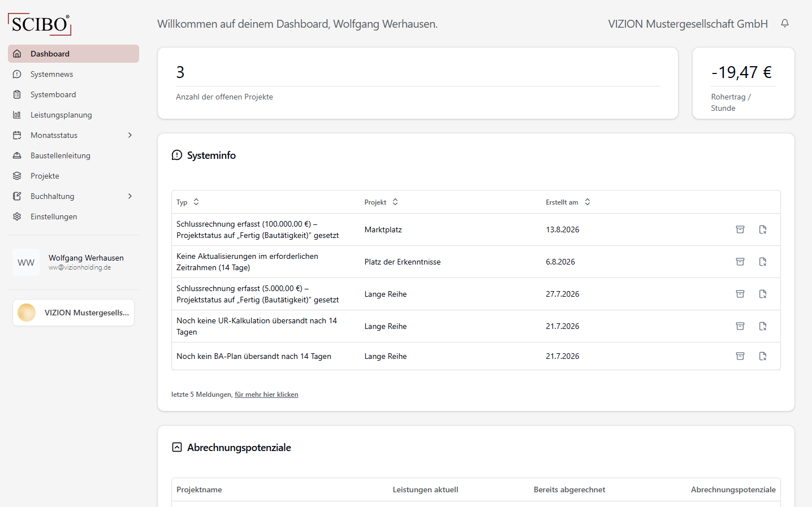Sort messages by Erstellt am column

coord(568,202)
